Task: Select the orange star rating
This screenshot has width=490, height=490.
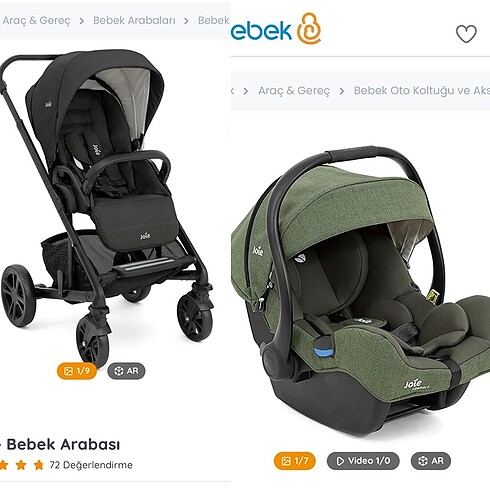Action: click(x=22, y=465)
